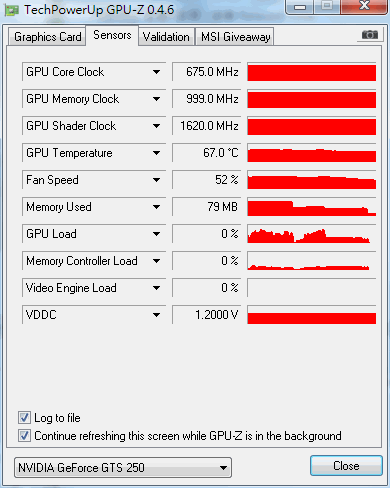390x488 pixels.
Task: Minimize the GPU-Z window
Action: [x=300, y=7]
